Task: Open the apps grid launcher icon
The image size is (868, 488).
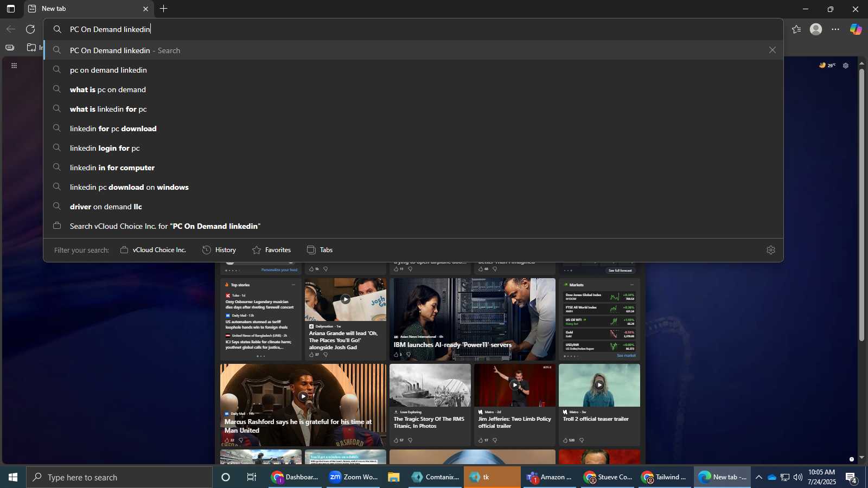Action: tap(14, 66)
